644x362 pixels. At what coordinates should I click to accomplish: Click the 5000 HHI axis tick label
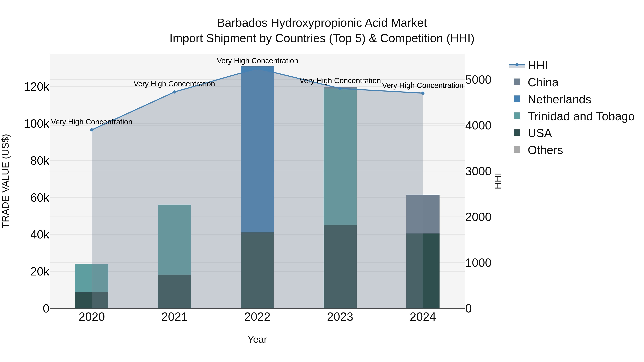tap(478, 80)
